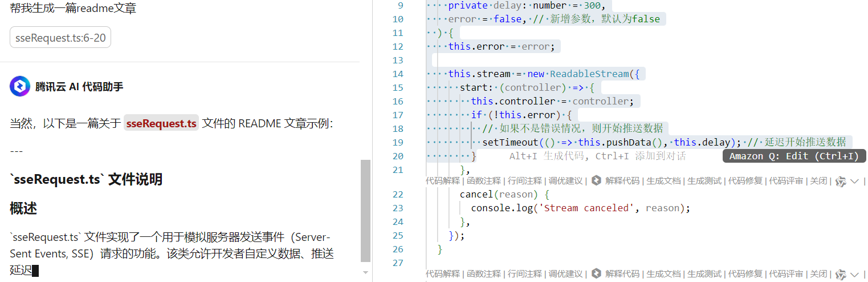Click the setTimeout call on line 19

click(510, 142)
